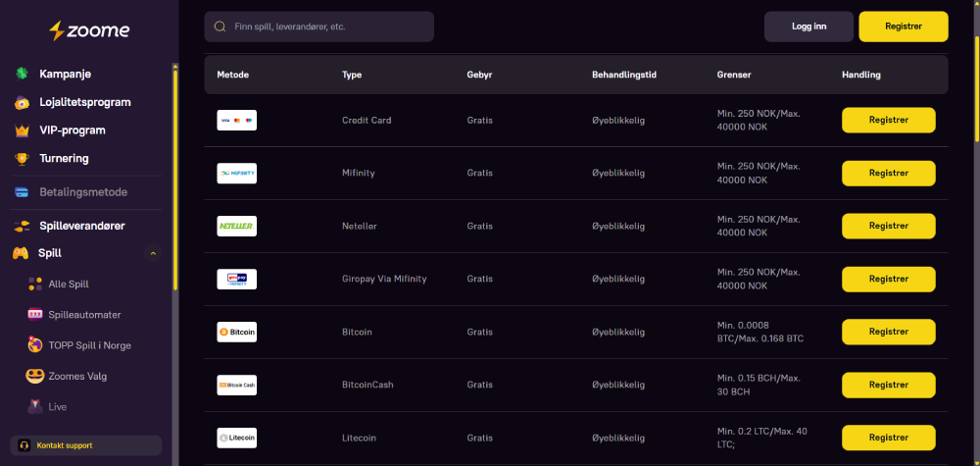Click the top header Registrer button
The height and width of the screenshot is (466, 980).
point(903,26)
